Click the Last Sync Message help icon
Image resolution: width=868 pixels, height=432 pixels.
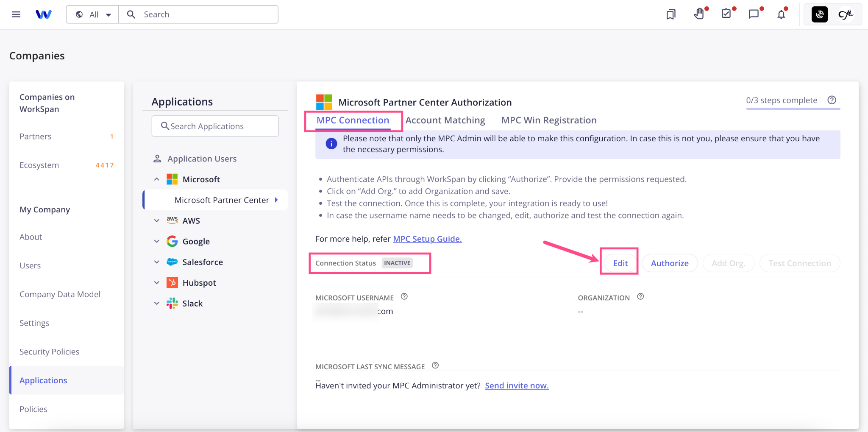point(435,365)
